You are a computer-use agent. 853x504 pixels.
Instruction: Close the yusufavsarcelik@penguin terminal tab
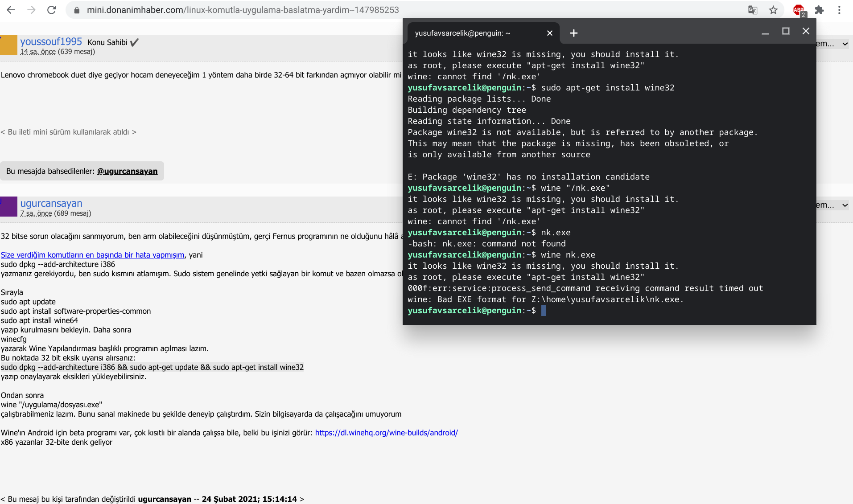[550, 33]
